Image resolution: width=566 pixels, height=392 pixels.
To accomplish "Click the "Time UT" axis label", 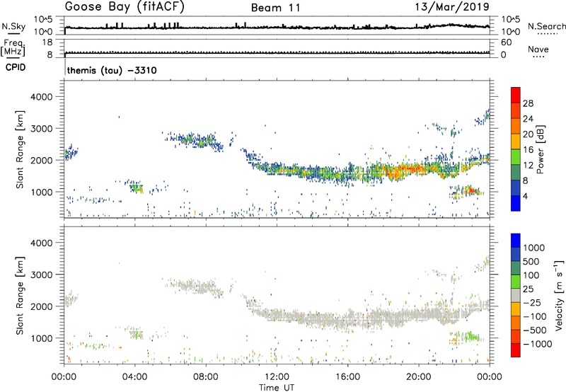I will click(x=277, y=388).
